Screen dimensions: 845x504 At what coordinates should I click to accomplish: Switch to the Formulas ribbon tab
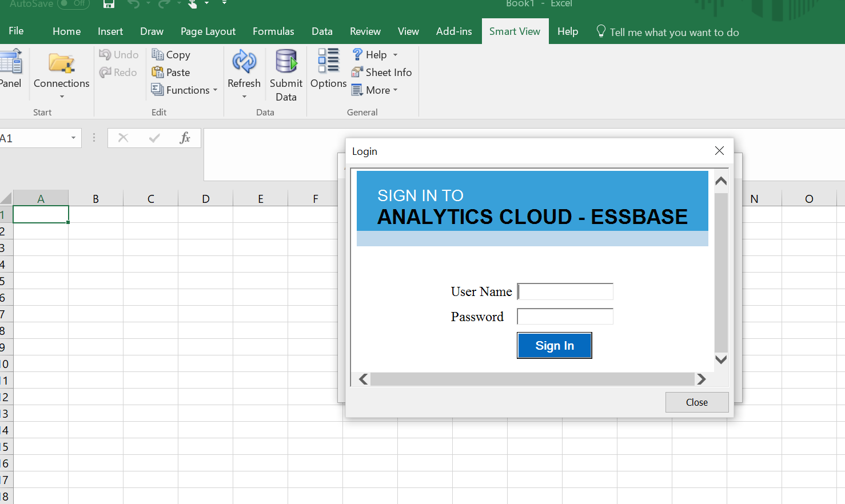(273, 31)
